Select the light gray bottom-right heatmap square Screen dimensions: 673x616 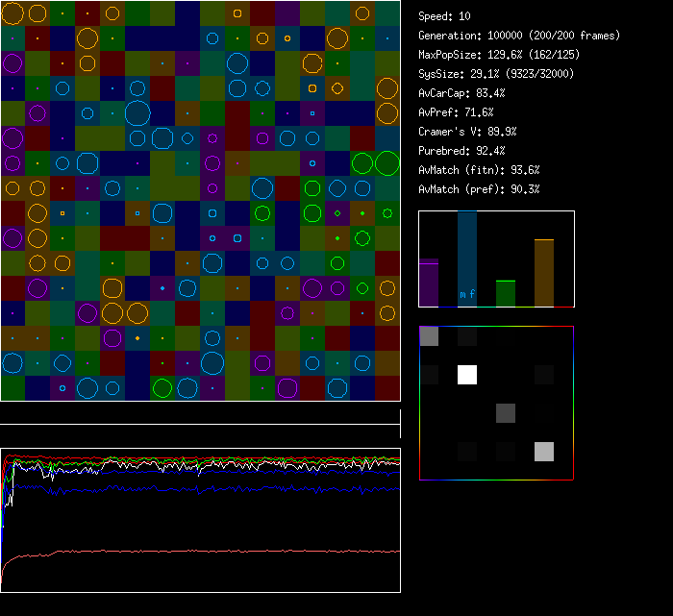544,452
